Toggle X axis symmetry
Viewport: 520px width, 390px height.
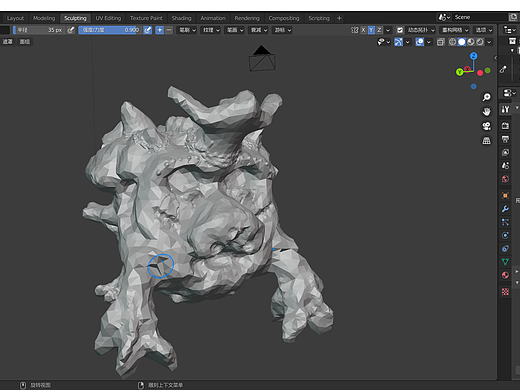tap(363, 30)
